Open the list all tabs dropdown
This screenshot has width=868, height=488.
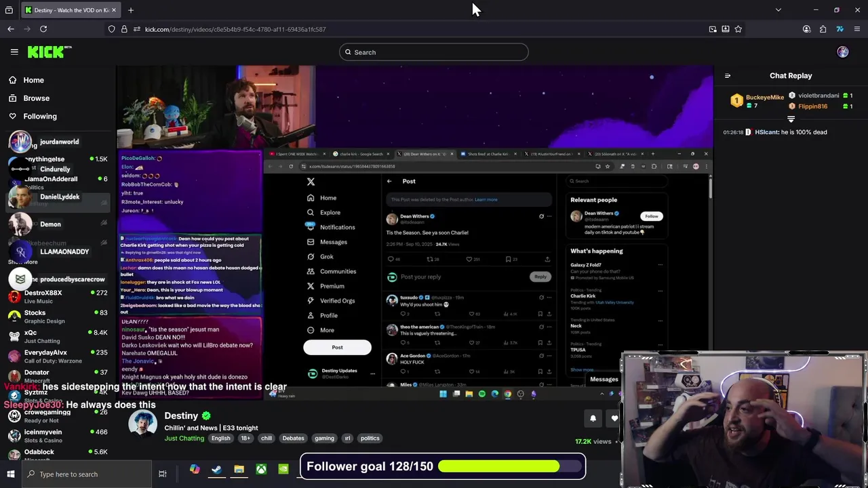778,10
